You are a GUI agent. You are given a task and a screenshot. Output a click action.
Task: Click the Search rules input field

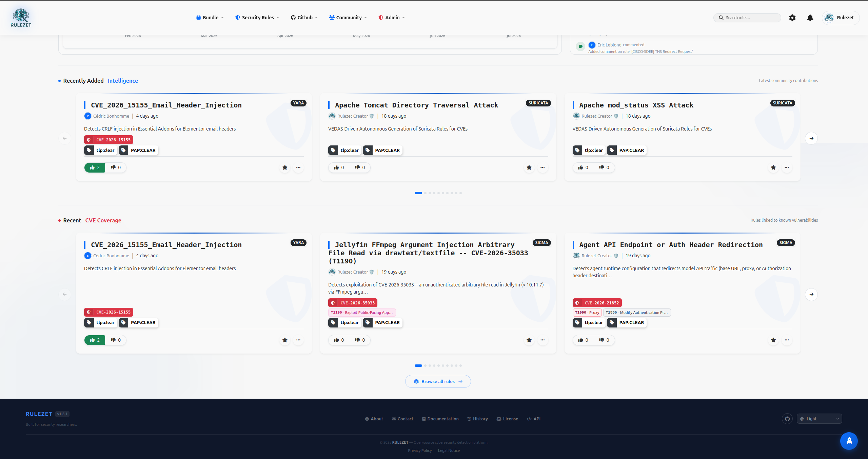[x=747, y=18]
